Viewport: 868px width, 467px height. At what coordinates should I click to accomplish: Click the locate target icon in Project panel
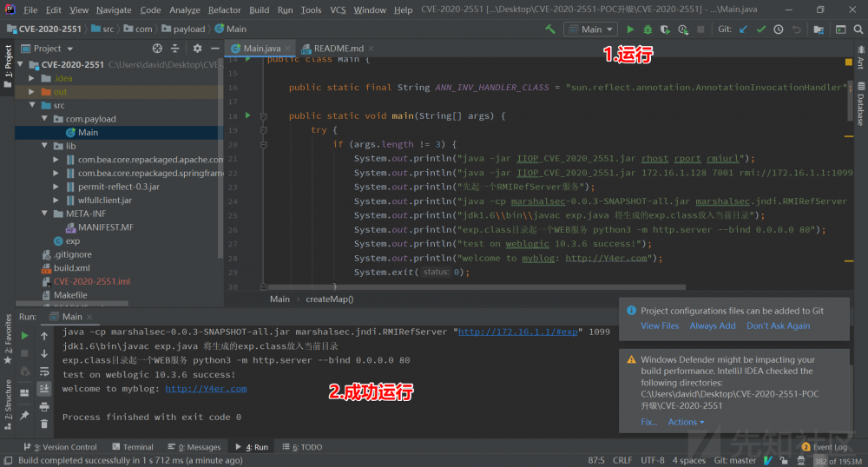[x=157, y=49]
